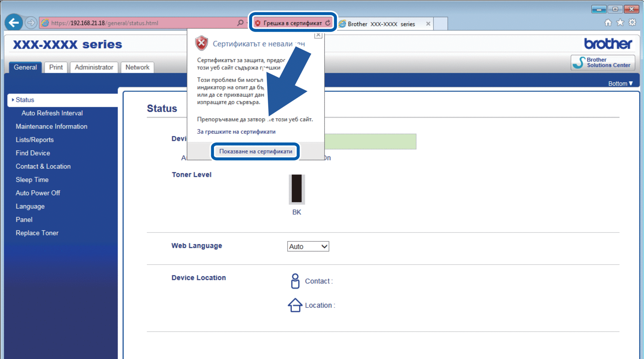
Task: Switch to the Print tab
Action: (56, 67)
